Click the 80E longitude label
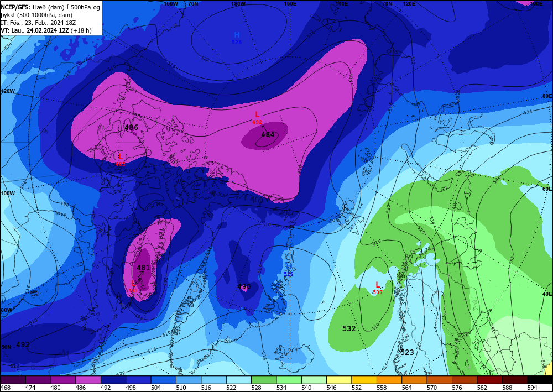The image size is (553, 392). (x=547, y=96)
